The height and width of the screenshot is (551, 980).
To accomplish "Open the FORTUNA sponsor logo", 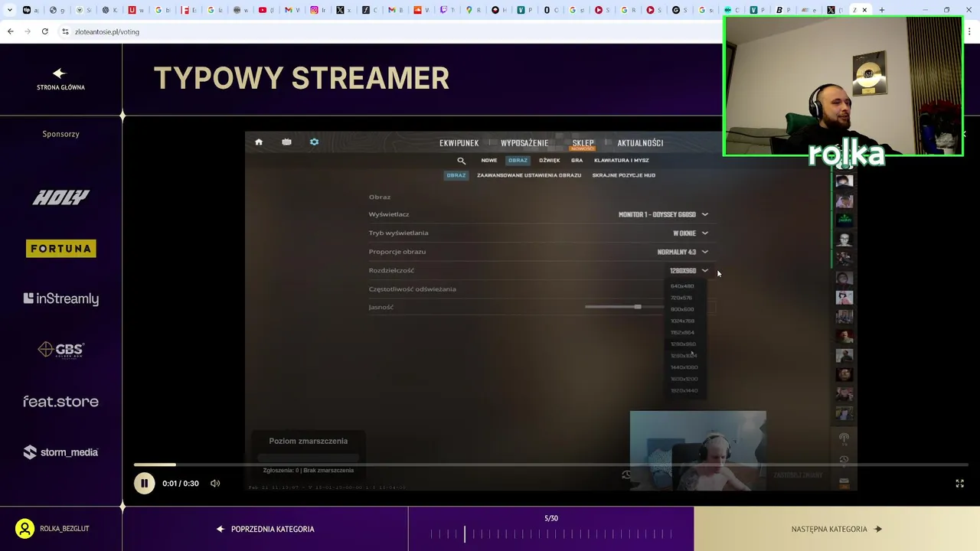I will [x=61, y=248].
